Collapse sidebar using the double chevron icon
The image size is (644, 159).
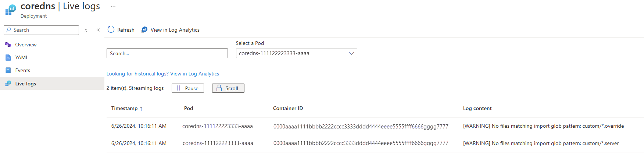coord(98,30)
